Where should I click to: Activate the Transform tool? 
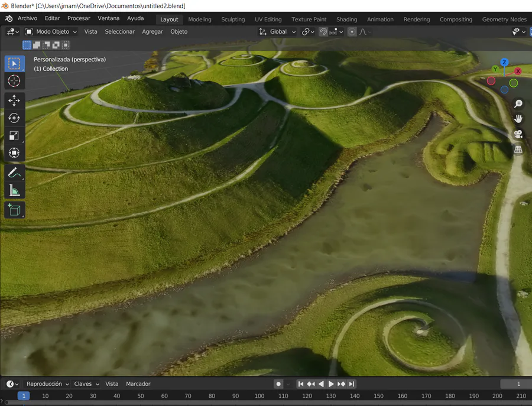click(14, 152)
